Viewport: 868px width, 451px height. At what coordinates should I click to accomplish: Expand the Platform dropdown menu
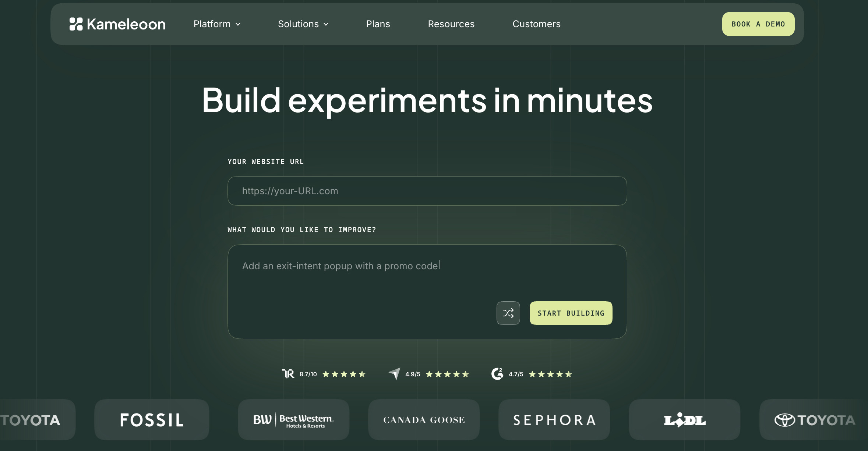217,24
